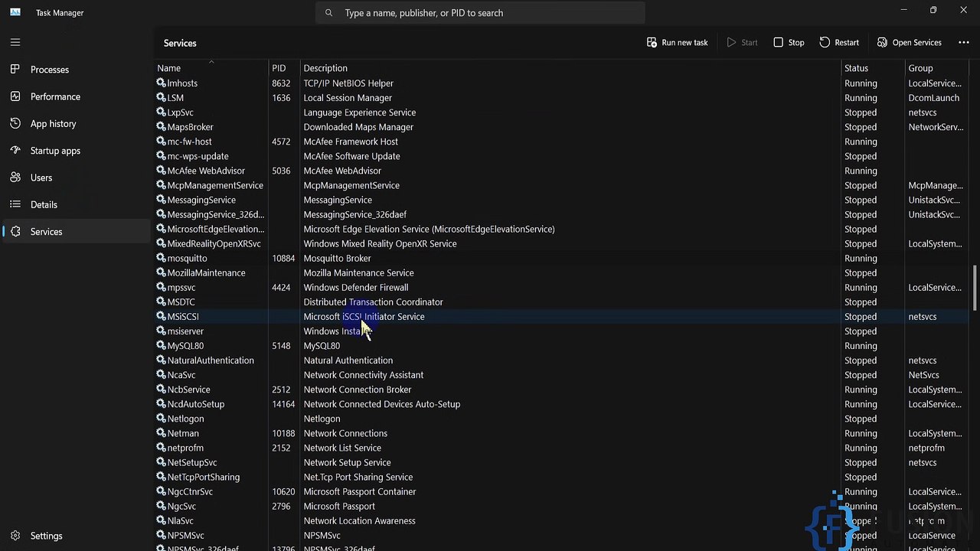The width and height of the screenshot is (980, 551).
Task: Click PID 14164 for NcdAutoSetup
Action: click(x=283, y=404)
